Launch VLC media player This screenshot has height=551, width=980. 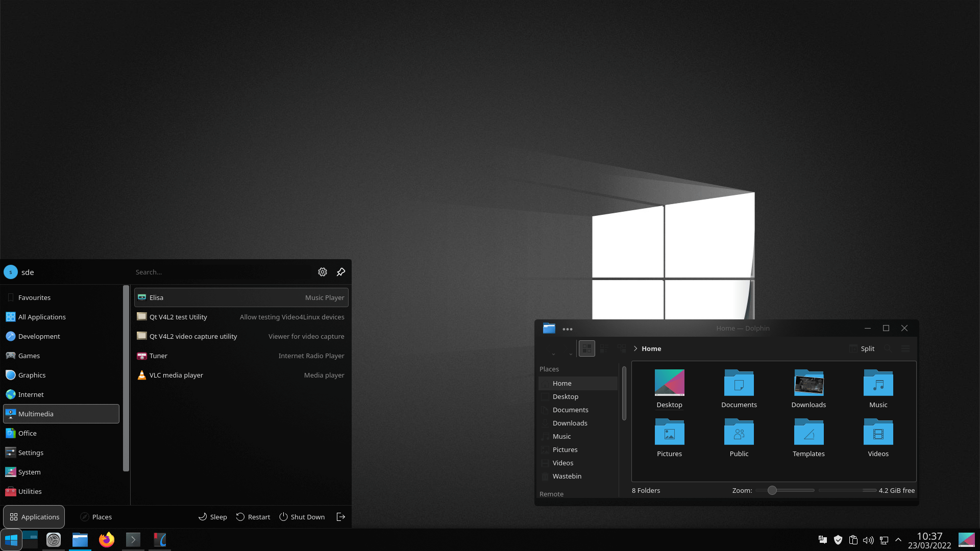tap(241, 375)
